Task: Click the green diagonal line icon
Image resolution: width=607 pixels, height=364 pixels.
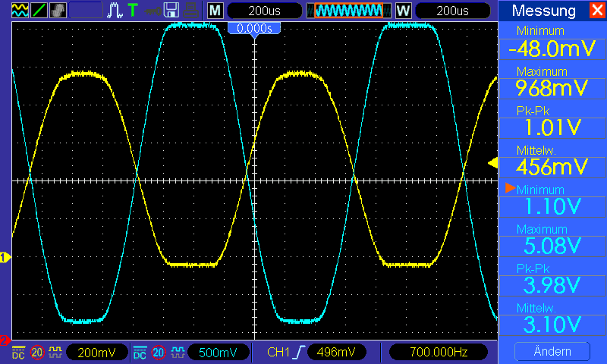Action: (x=39, y=11)
